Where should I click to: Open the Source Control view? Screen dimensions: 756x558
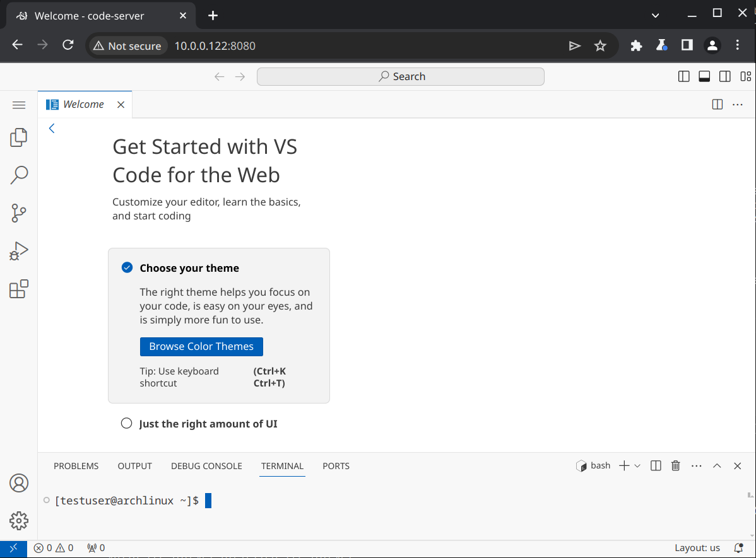tap(19, 213)
